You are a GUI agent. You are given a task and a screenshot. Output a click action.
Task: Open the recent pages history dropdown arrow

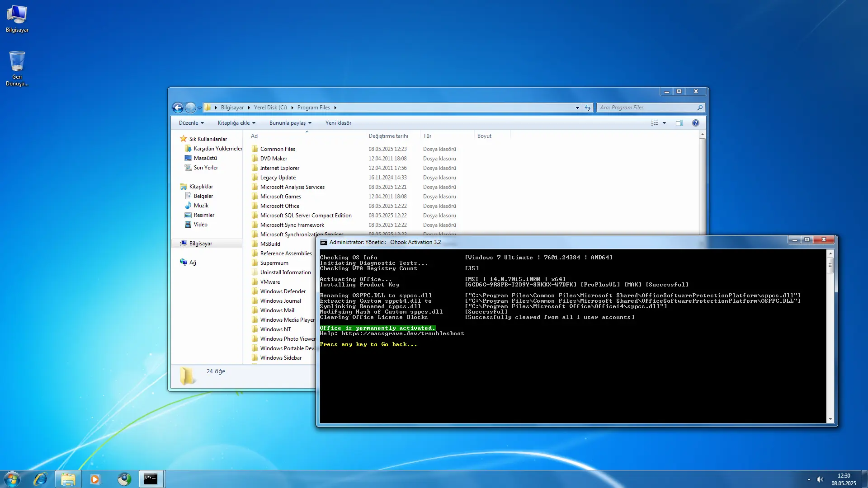pos(199,108)
